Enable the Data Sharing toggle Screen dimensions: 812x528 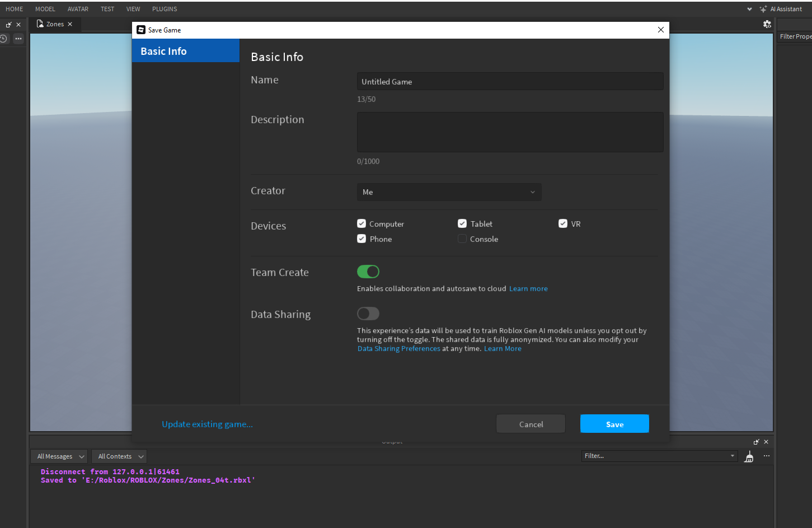(x=368, y=314)
